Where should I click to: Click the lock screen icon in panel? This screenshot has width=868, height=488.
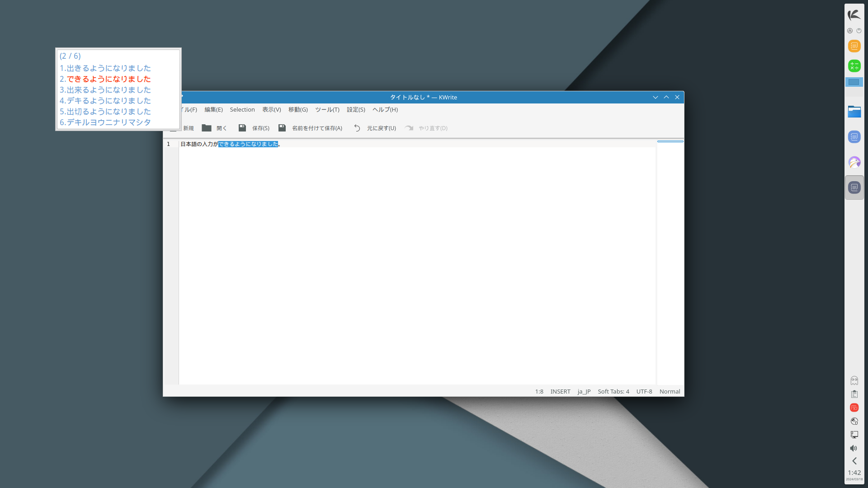click(850, 31)
